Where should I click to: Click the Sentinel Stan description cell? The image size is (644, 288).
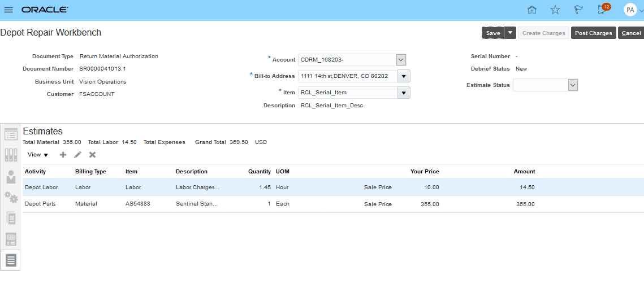(x=197, y=204)
